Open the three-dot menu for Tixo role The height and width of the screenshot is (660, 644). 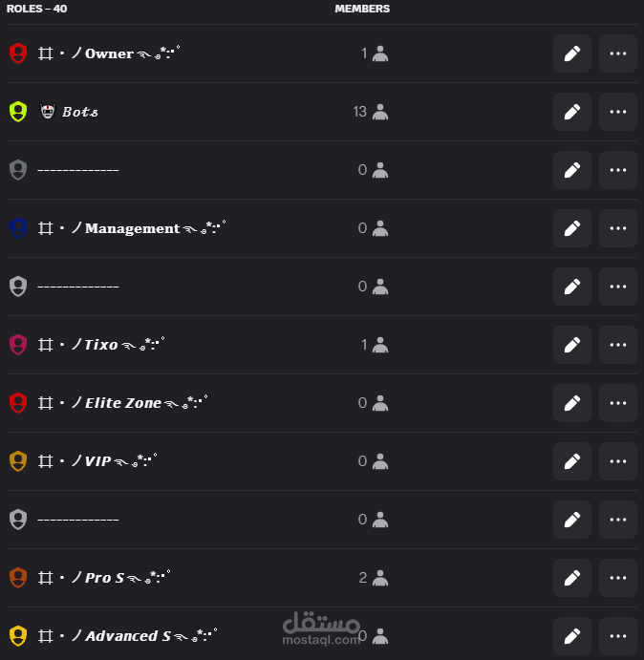click(618, 345)
